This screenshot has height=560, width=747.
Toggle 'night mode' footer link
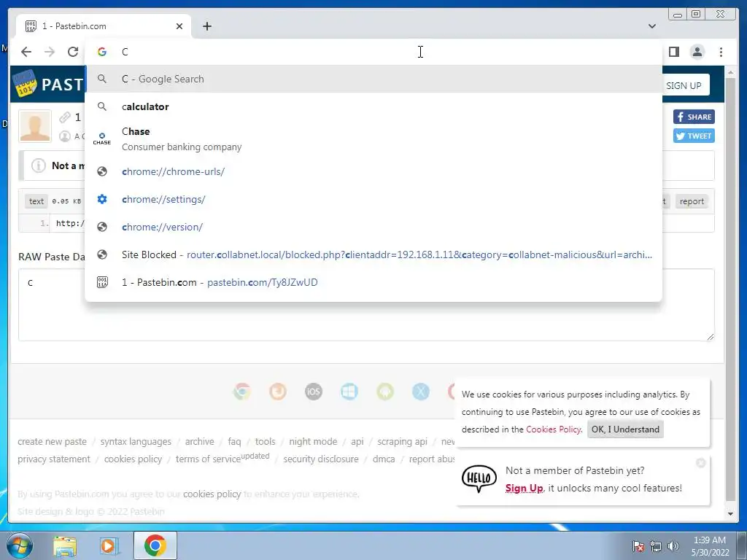pyautogui.click(x=313, y=441)
